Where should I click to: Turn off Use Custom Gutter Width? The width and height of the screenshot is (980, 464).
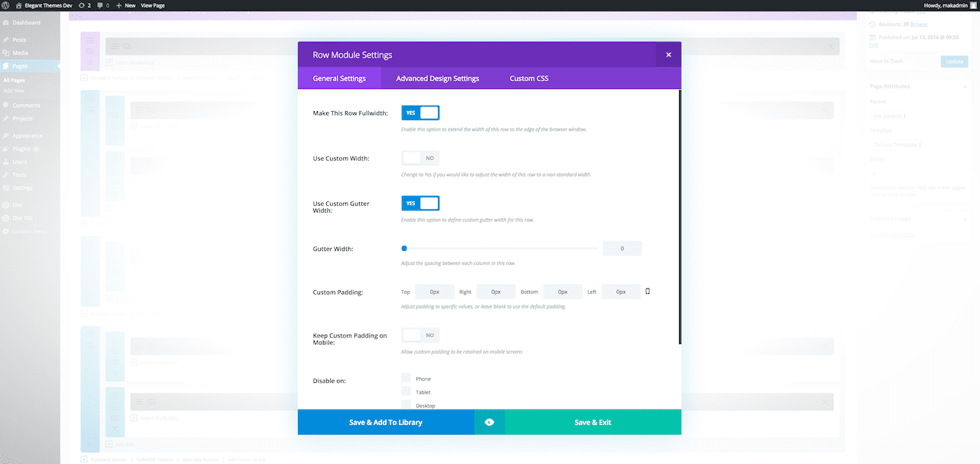420,203
